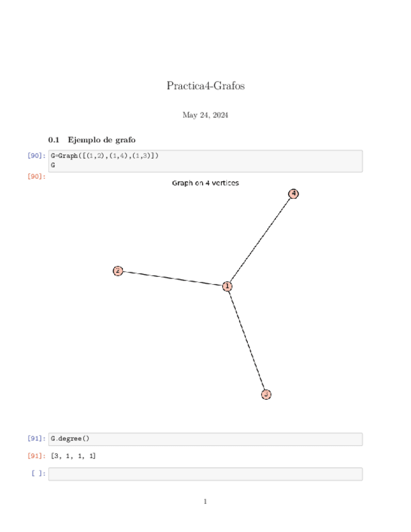This screenshot has width=411, height=532.
Task: Select graph vertex 3
Action: coord(266,395)
